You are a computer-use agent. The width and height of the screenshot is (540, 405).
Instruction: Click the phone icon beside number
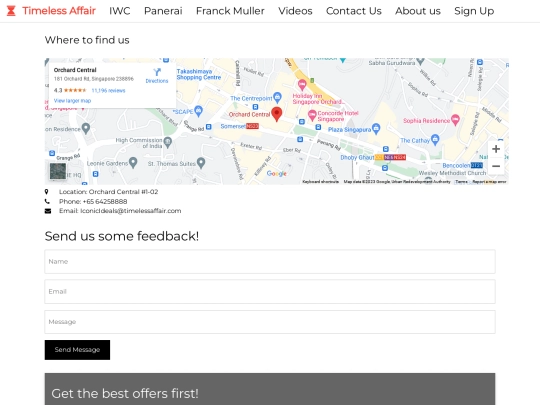click(47, 201)
